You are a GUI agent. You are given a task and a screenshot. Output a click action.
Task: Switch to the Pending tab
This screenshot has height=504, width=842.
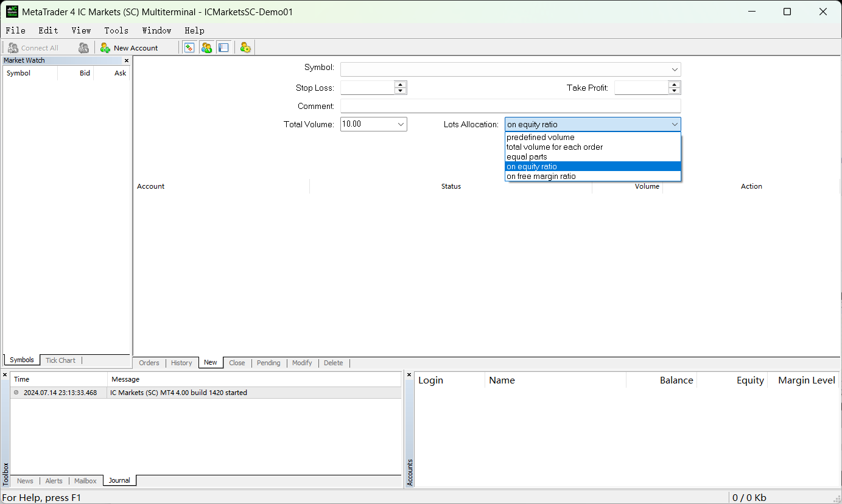[x=268, y=363]
